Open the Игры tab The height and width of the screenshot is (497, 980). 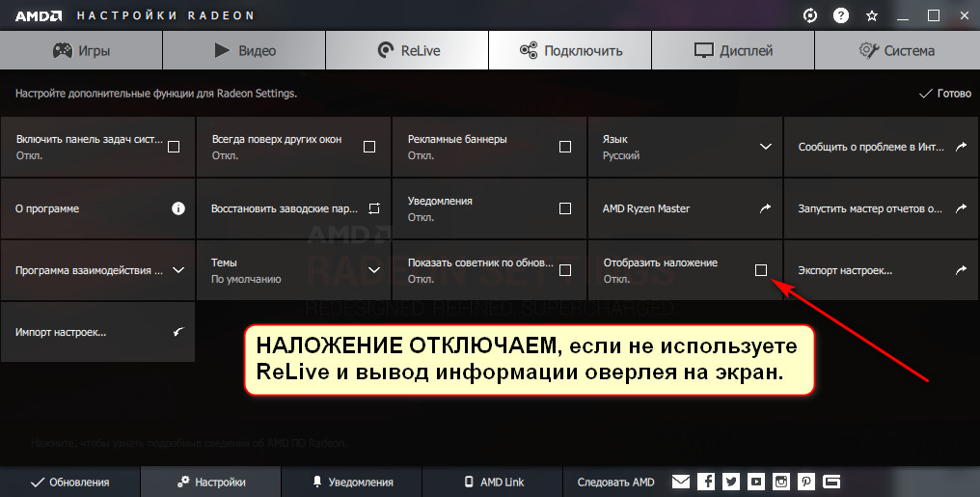81,50
